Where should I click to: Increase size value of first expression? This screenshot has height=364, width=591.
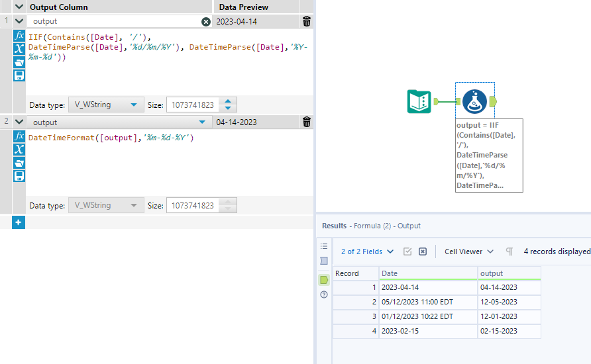pyautogui.click(x=228, y=101)
